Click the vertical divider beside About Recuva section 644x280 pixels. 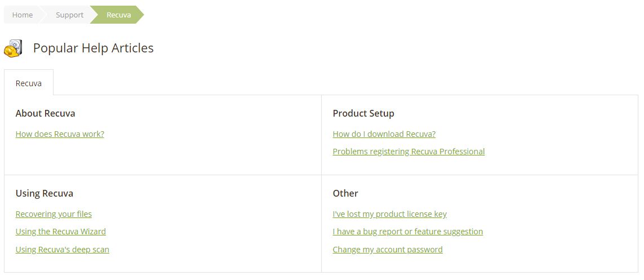click(321, 135)
